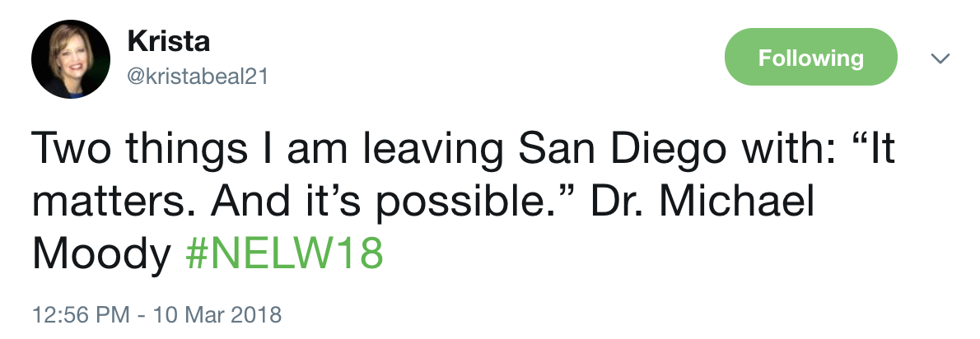This screenshot has width=980, height=339.
Task: Open more actions with the down arrow icon
Action: [940, 58]
